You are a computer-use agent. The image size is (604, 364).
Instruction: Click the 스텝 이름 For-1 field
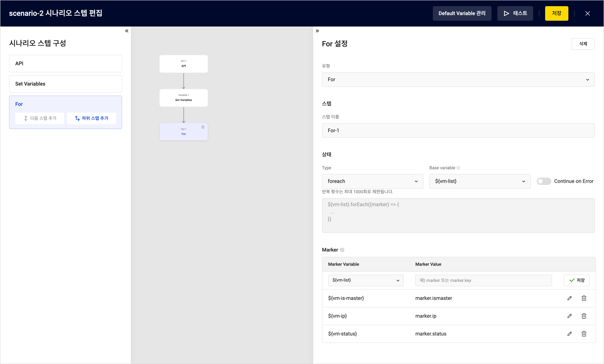458,130
